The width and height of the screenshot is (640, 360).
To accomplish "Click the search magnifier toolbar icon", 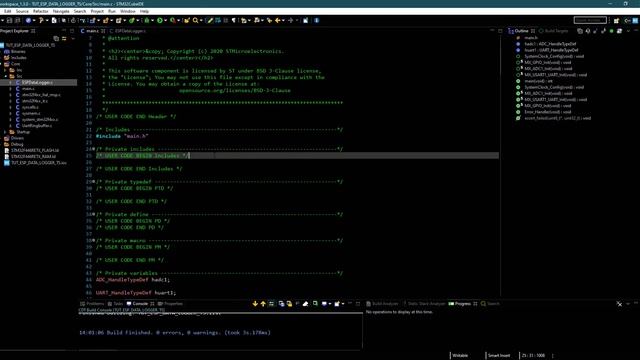I will click(x=196, y=20).
